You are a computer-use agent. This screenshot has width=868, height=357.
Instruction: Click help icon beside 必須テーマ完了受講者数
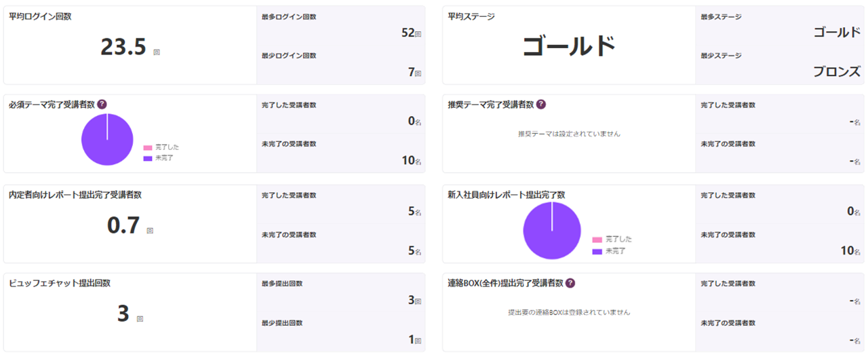[102, 105]
